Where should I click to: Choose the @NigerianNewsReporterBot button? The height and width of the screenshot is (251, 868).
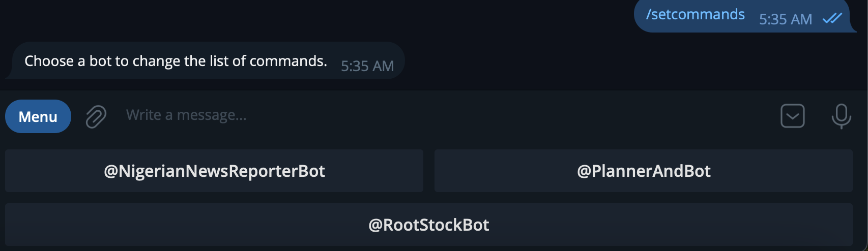click(214, 171)
